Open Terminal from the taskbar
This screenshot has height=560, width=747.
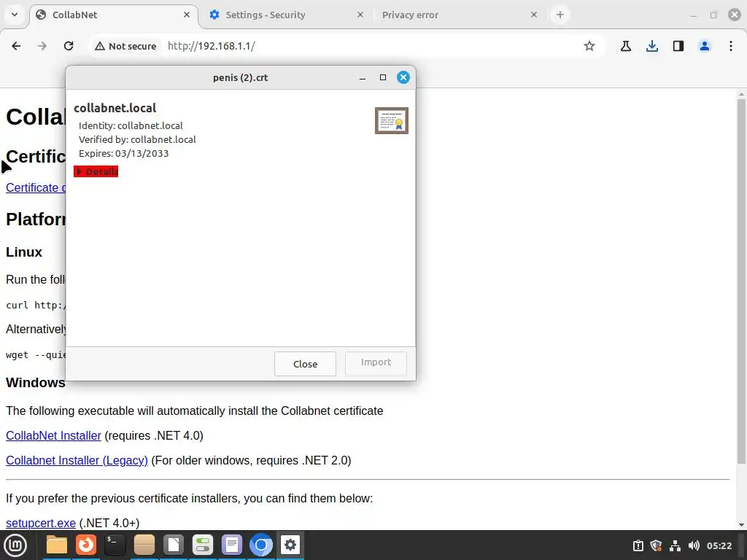coord(115,545)
